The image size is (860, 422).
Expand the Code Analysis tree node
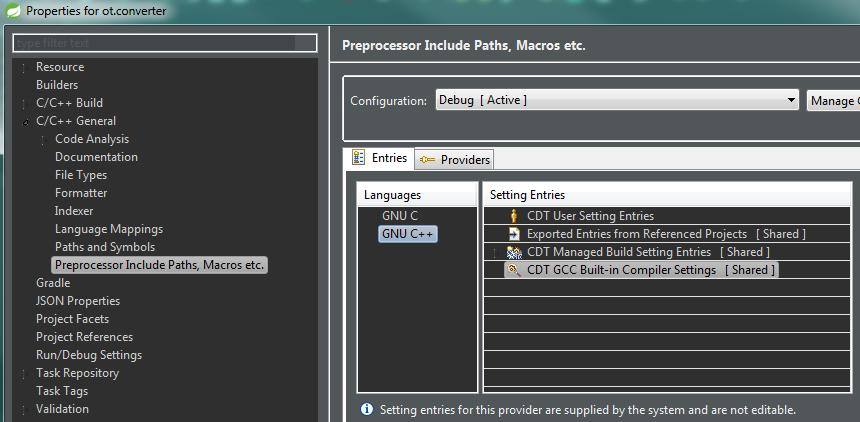coord(42,140)
